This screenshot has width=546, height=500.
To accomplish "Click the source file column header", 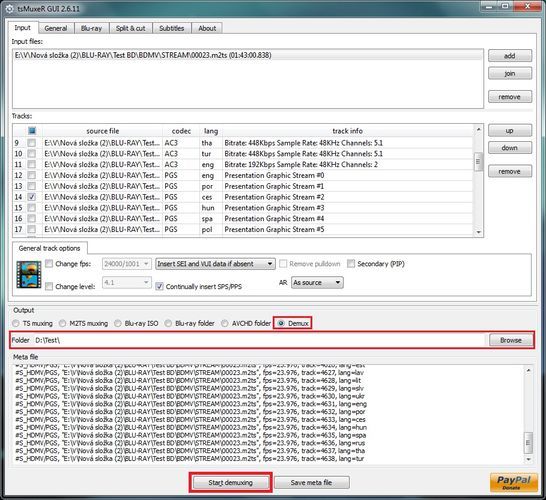I will pos(102,131).
